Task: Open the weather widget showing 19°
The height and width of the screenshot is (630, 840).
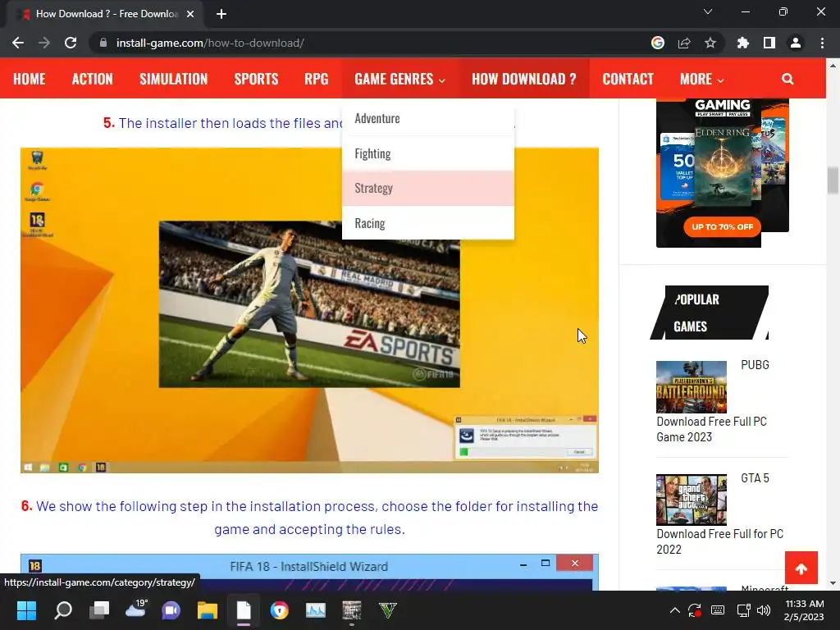Action: (136, 609)
